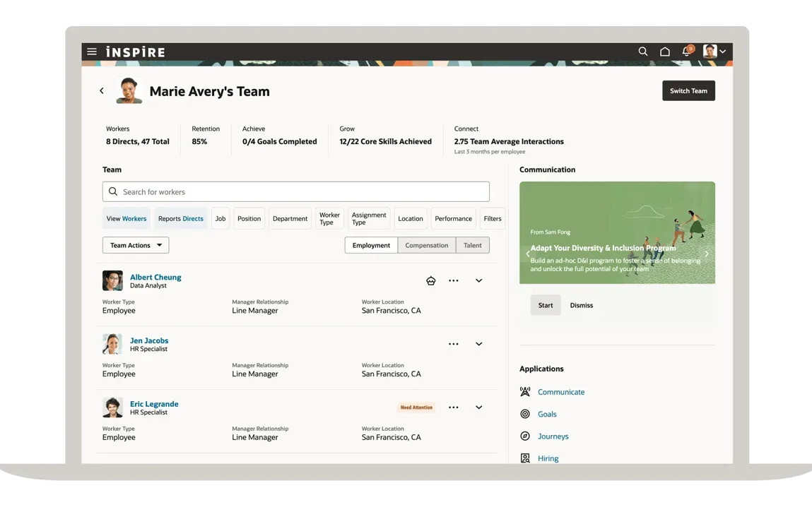
Task: Open the hamburger navigation menu
Action: [92, 52]
